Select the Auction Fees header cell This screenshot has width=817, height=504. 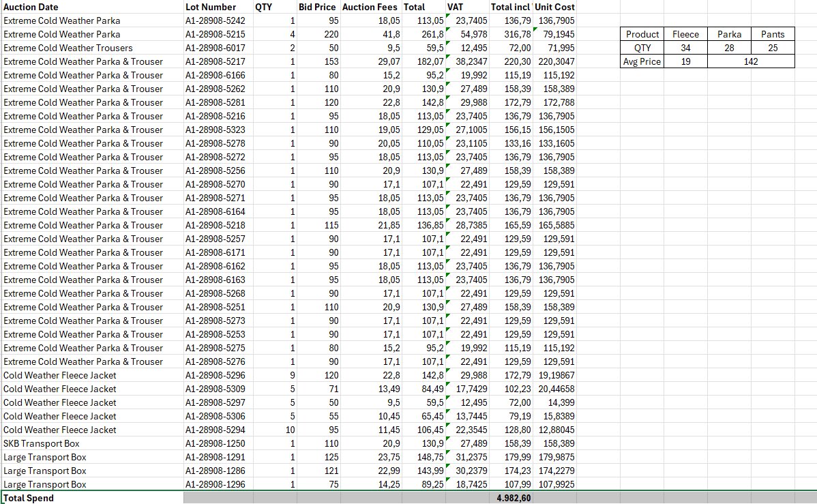pos(371,7)
